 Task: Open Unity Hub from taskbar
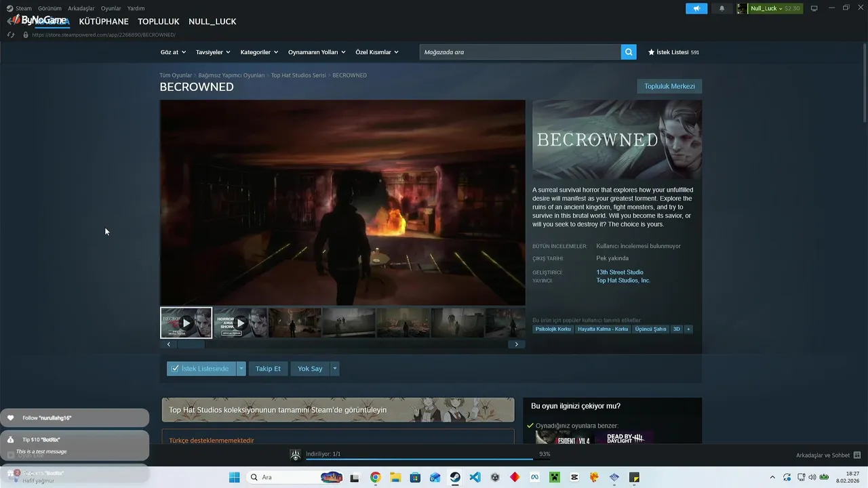pyautogui.click(x=495, y=477)
